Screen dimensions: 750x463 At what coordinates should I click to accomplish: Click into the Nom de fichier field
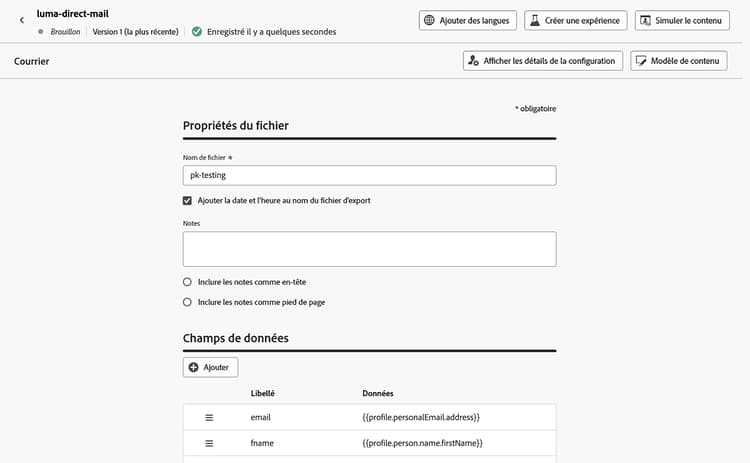click(369, 175)
